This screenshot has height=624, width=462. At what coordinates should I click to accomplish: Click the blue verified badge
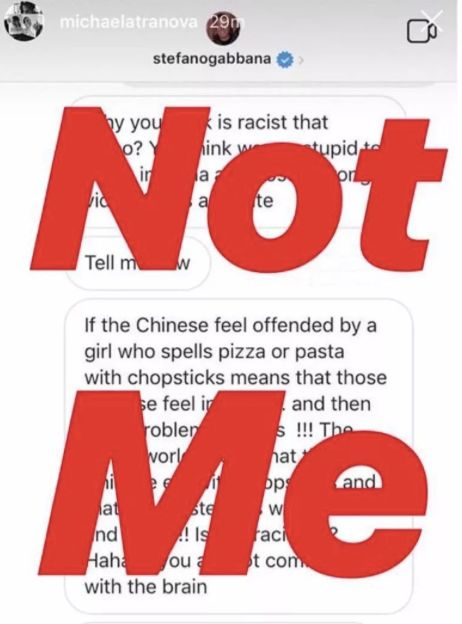pos(285,60)
